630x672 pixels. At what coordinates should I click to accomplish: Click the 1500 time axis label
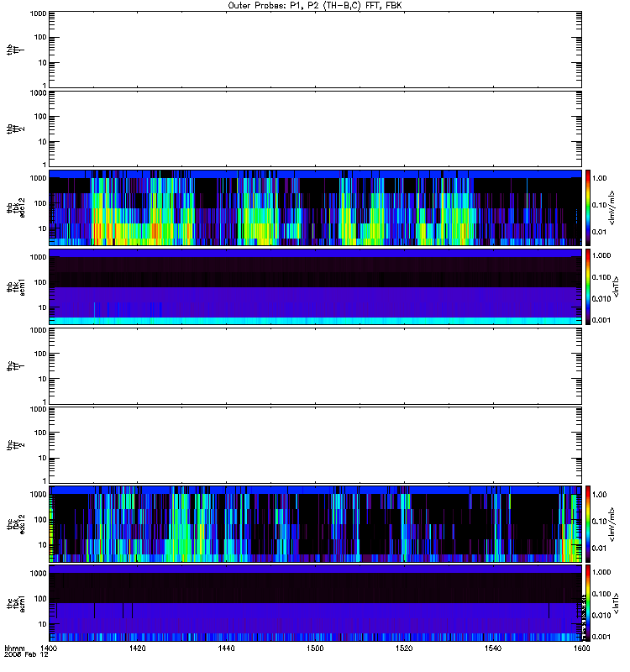tap(315, 648)
